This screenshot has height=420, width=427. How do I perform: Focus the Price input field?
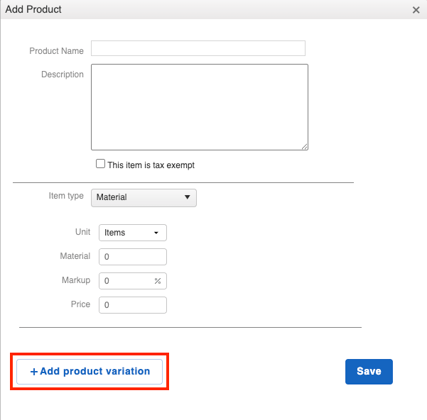133,305
